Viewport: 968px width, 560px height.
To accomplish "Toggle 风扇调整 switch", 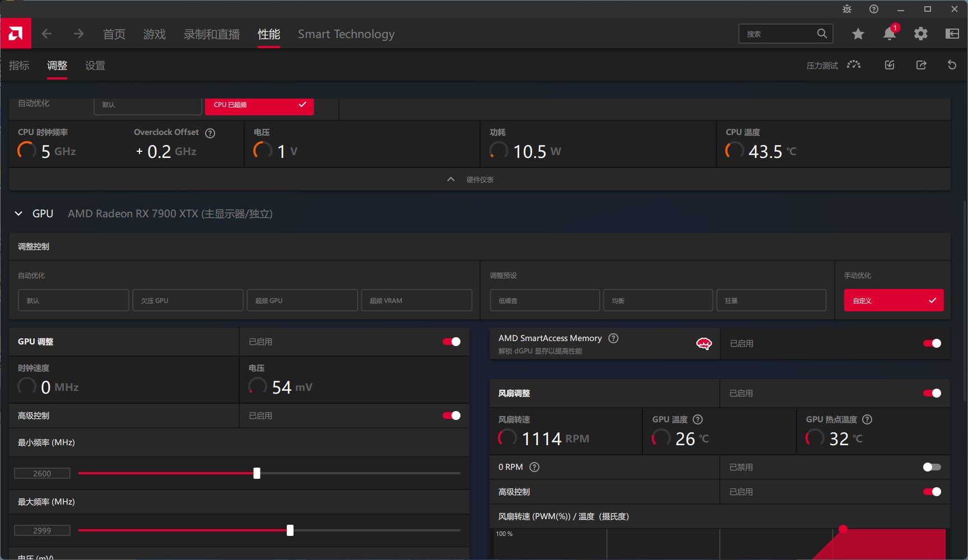I will (x=932, y=393).
